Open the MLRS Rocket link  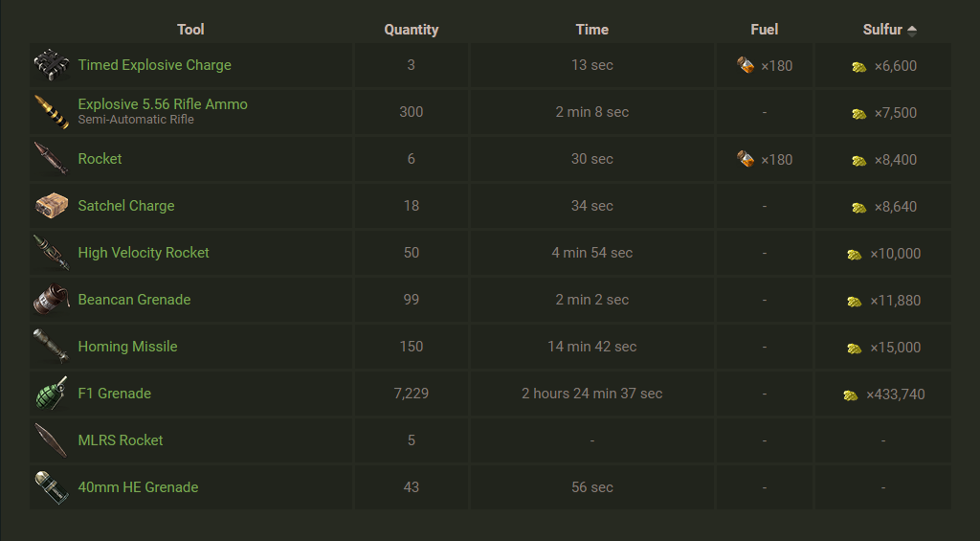(121, 440)
